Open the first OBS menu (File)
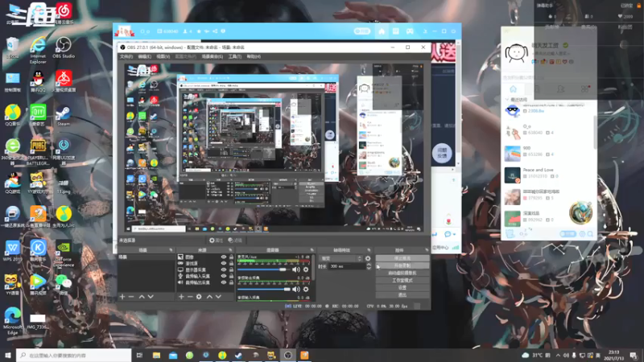The width and height of the screenshot is (644, 362). 126,56
